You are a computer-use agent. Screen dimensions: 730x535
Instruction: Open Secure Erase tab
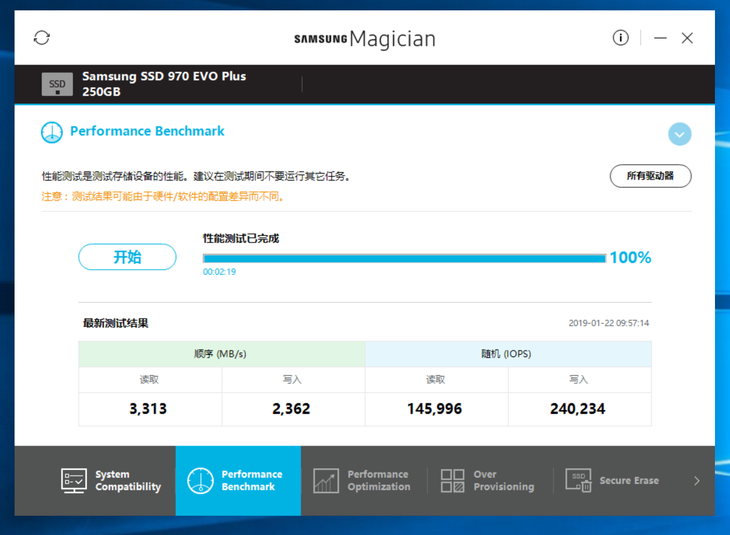click(615, 481)
